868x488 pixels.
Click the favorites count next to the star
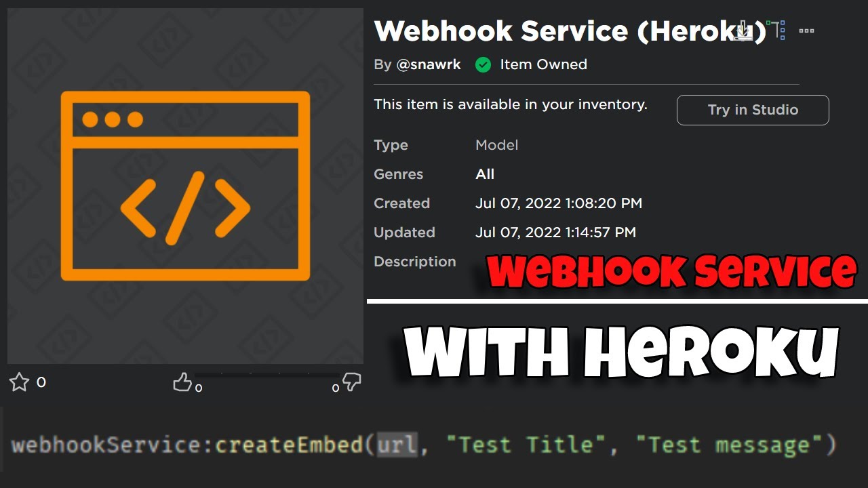coord(41,382)
